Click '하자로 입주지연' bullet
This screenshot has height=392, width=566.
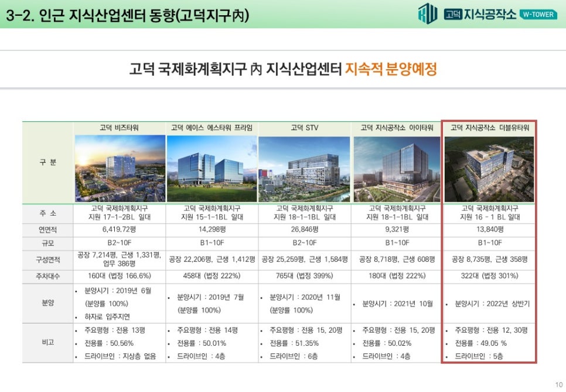107,317
